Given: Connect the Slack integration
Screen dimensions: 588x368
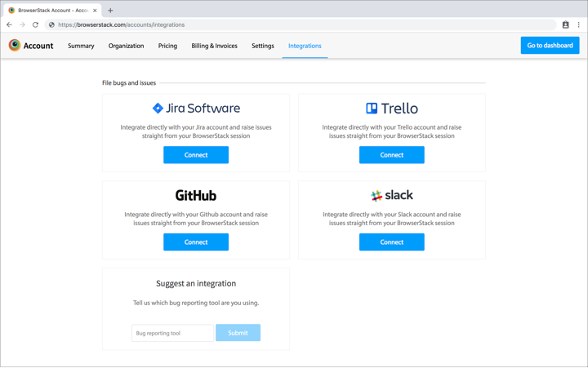Looking at the screenshot, I should [392, 242].
